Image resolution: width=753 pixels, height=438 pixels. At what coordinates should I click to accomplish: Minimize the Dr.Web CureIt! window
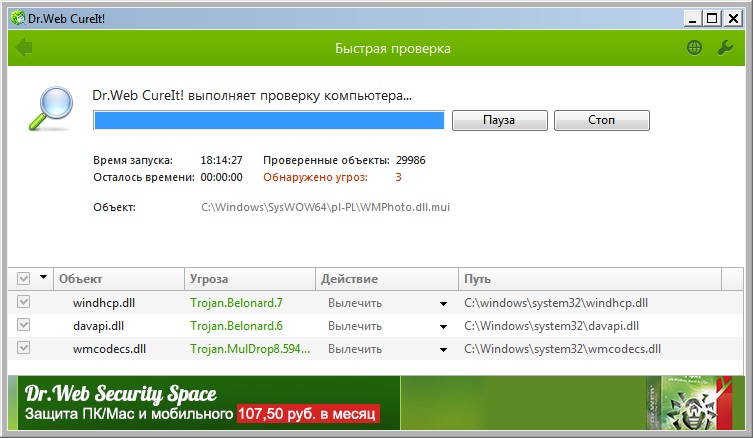point(692,19)
